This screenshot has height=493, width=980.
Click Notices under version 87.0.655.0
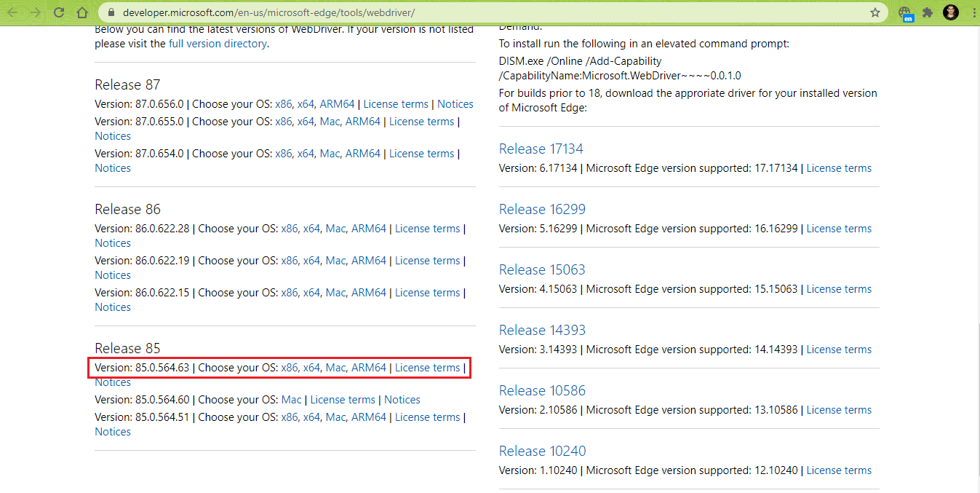click(x=112, y=135)
